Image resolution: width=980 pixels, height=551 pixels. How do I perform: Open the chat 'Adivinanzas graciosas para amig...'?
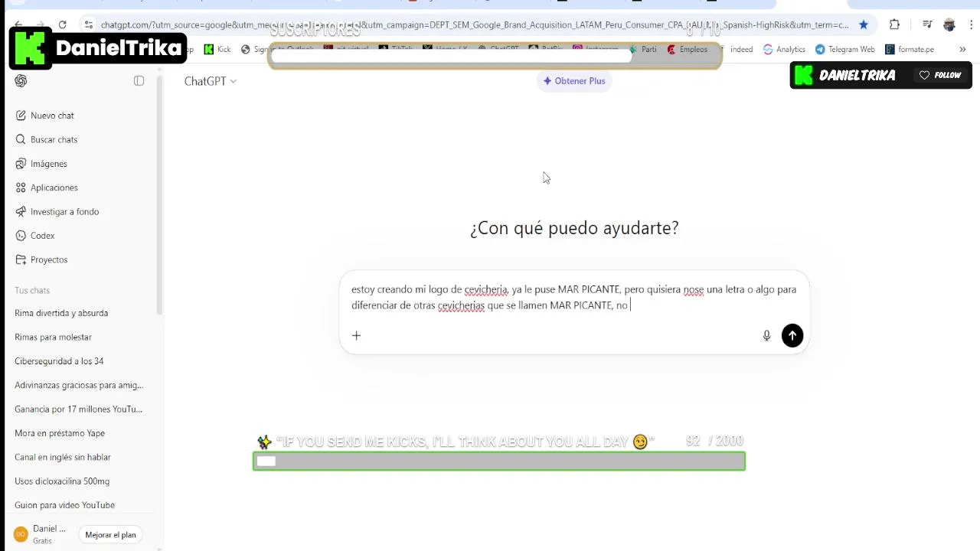tap(80, 385)
